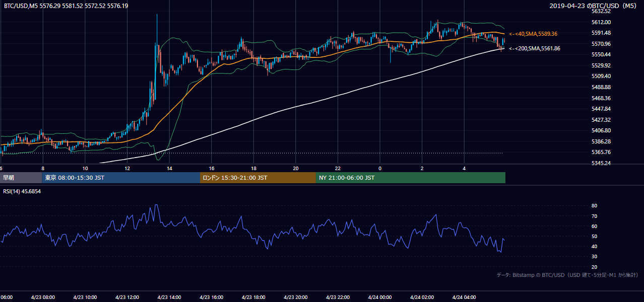644x302 pixels.
Task: Click hour tick 18 under the price chart
Action: pyautogui.click(x=253, y=168)
